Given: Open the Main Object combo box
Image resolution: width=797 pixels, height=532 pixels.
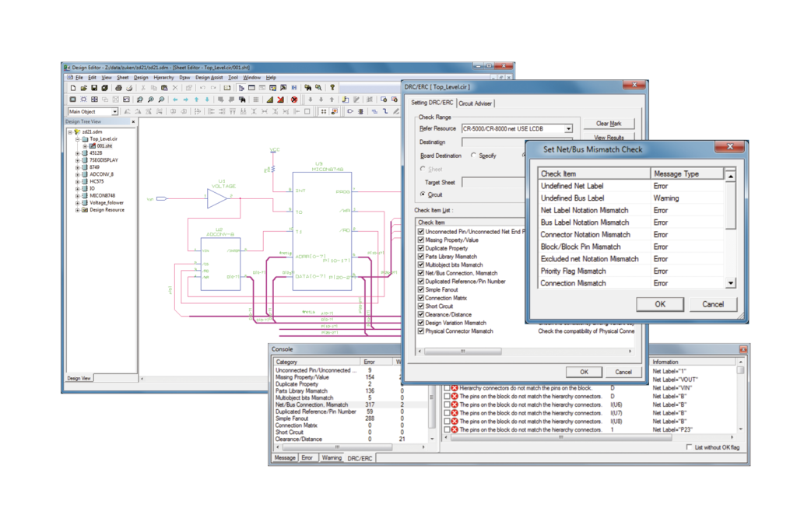Looking at the screenshot, I should pyautogui.click(x=114, y=112).
